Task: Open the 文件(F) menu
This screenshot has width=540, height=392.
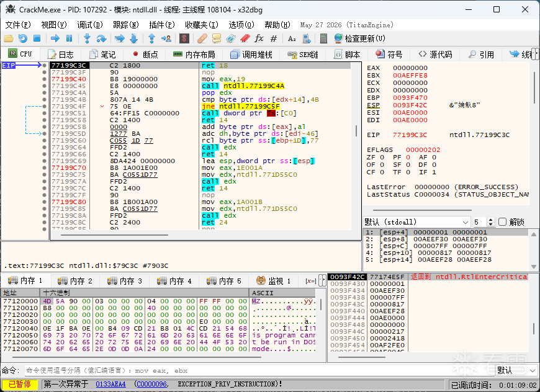Action: point(18,25)
